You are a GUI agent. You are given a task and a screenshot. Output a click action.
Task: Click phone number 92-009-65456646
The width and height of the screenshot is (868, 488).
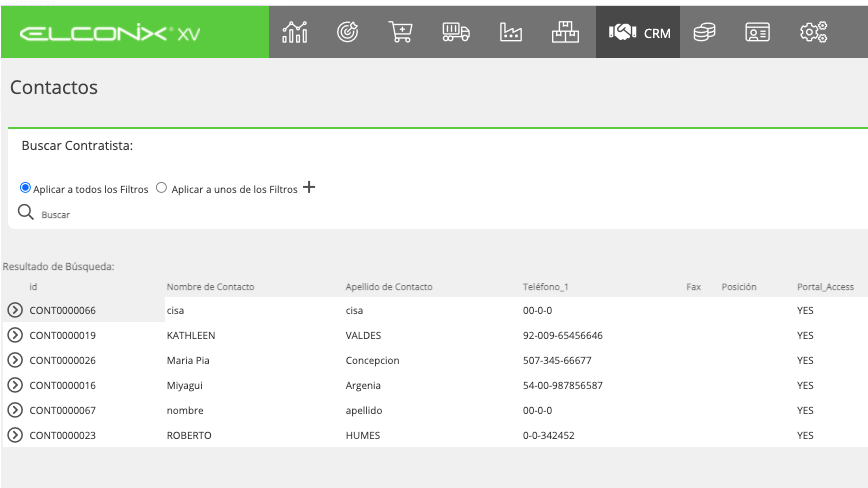click(562, 335)
